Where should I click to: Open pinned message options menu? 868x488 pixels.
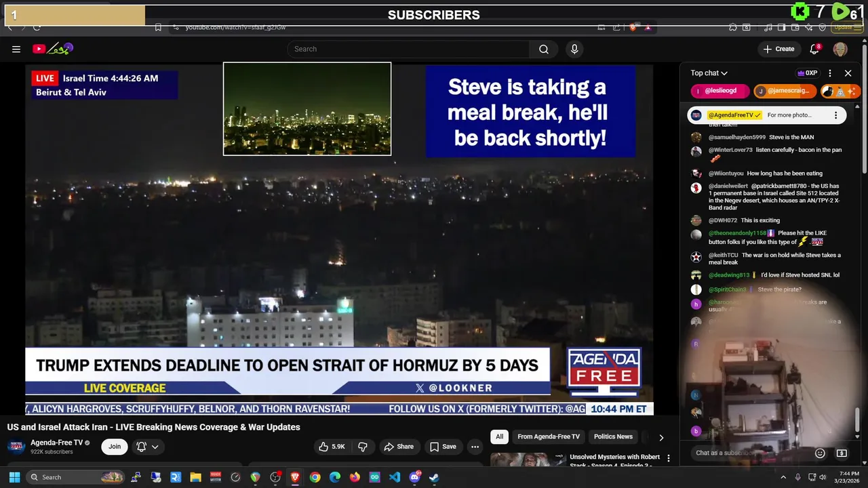835,115
